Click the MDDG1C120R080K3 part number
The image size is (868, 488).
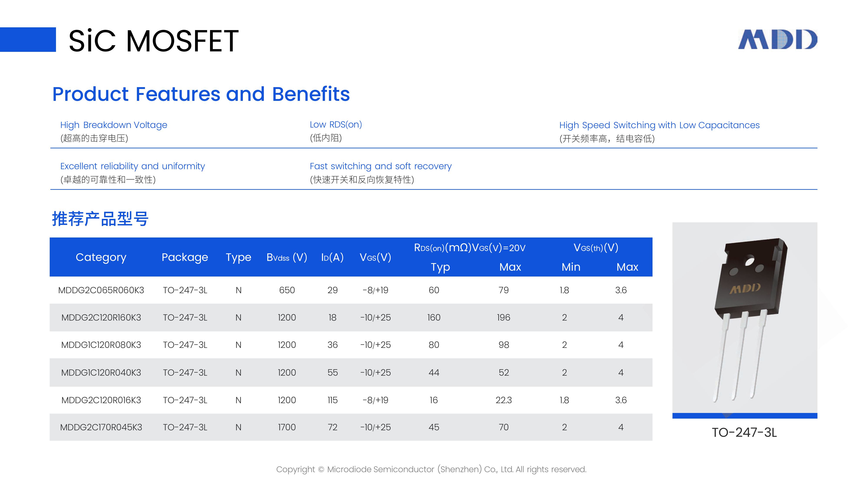point(101,345)
